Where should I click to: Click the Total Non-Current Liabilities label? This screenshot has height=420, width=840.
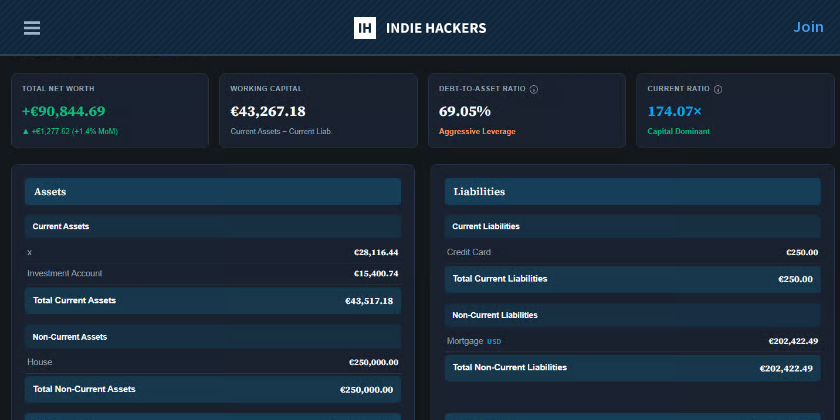click(x=510, y=367)
